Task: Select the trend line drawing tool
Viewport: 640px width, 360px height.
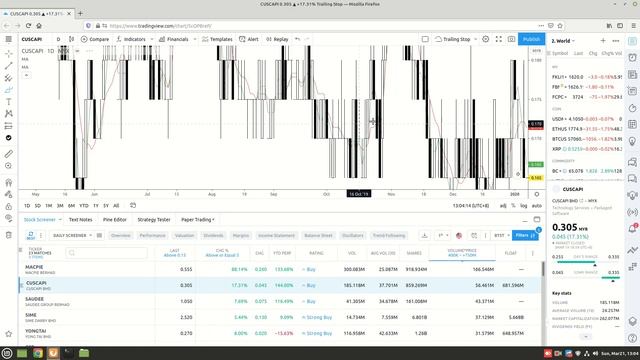Action: (9, 66)
